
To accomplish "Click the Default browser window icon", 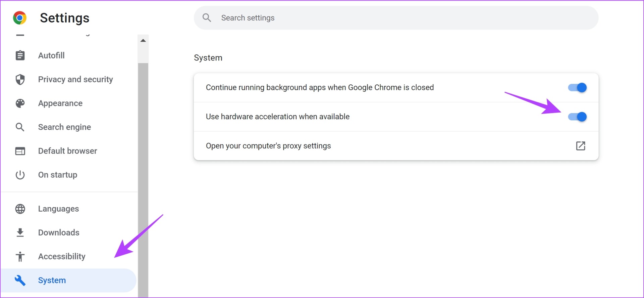I will 20,151.
